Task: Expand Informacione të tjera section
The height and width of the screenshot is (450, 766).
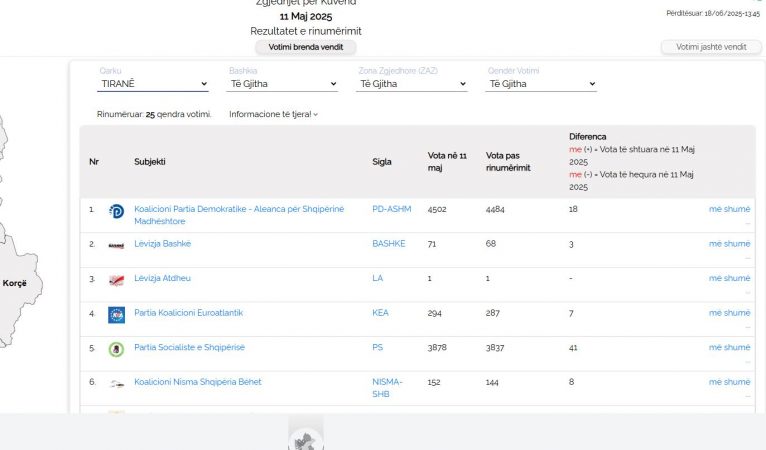Action: point(274,114)
